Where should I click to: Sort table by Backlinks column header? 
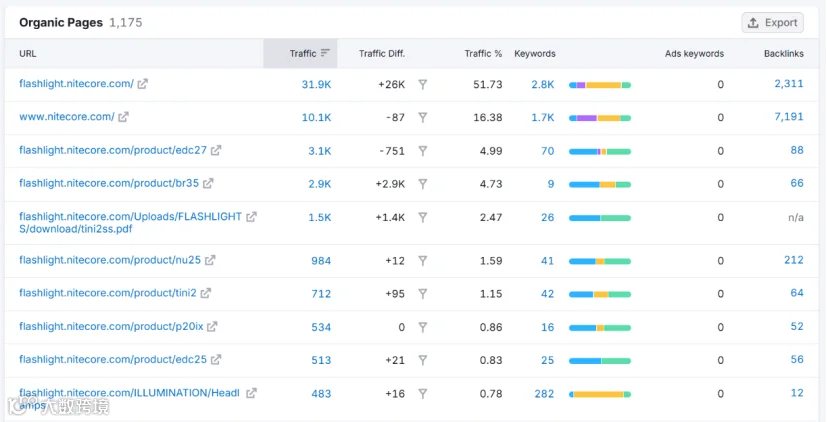pyautogui.click(x=784, y=53)
